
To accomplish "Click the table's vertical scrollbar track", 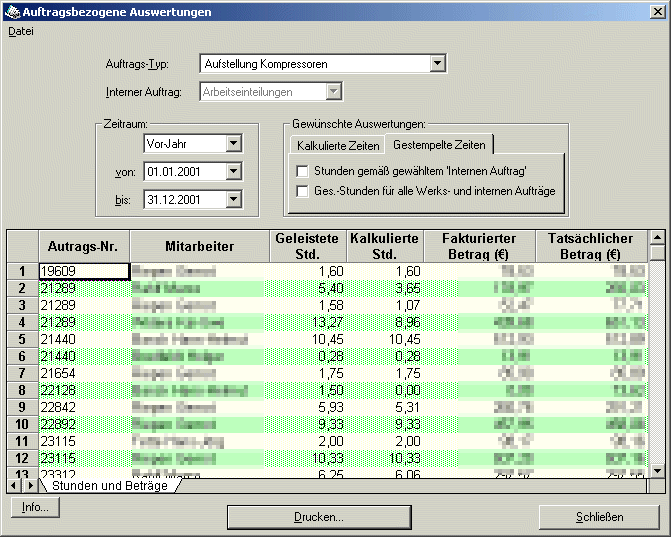I will [x=657, y=360].
